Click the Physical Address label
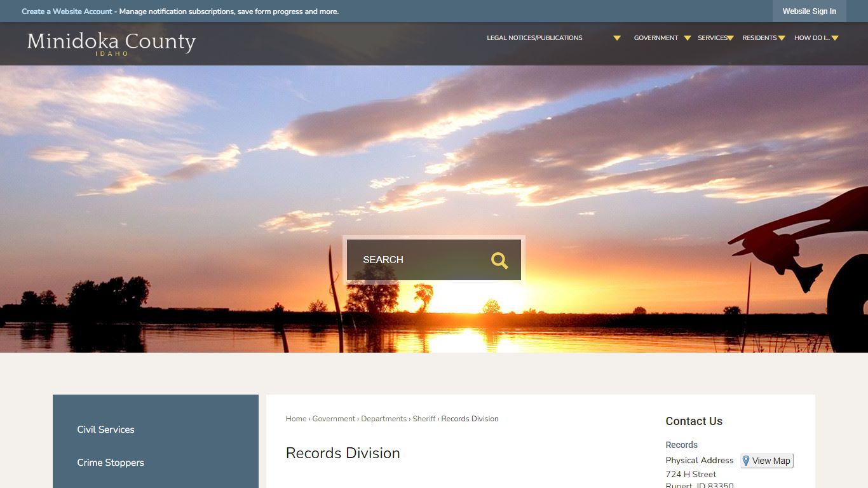 699,461
